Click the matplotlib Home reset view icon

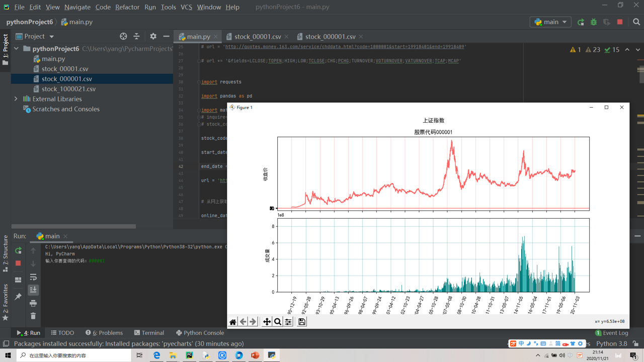click(x=233, y=322)
